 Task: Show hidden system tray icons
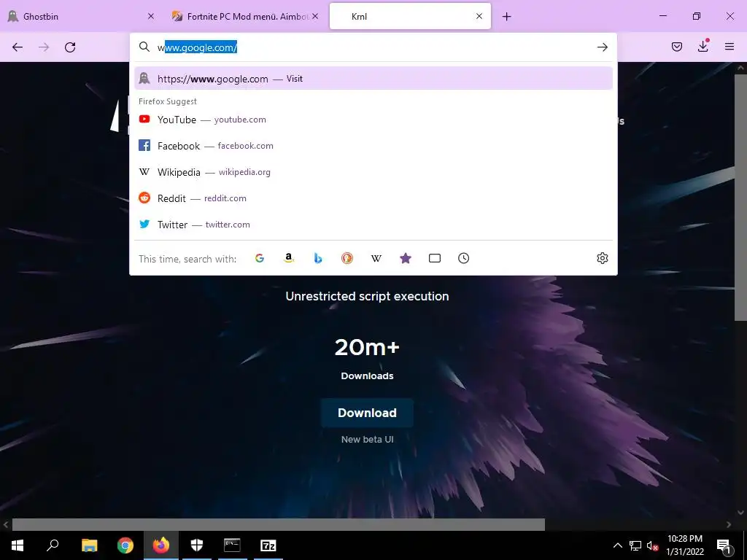tap(617, 545)
